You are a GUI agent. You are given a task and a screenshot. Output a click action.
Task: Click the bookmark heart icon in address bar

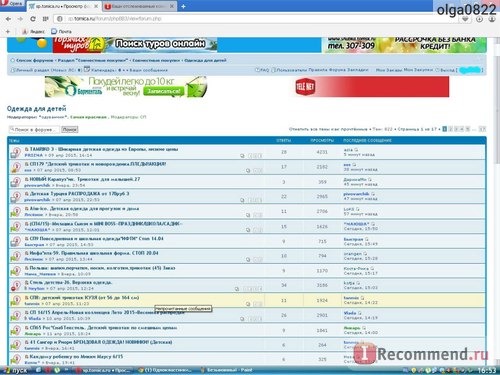465,19
